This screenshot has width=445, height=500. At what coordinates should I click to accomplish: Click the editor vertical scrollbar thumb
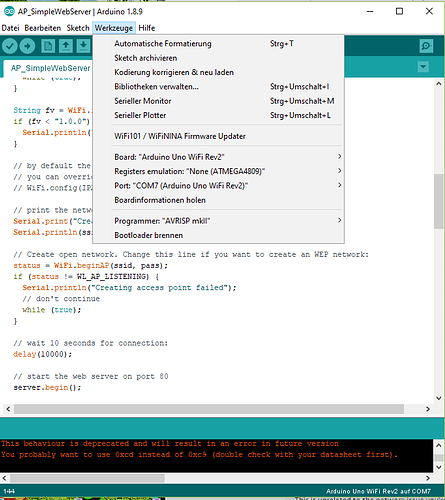[x=438, y=201]
